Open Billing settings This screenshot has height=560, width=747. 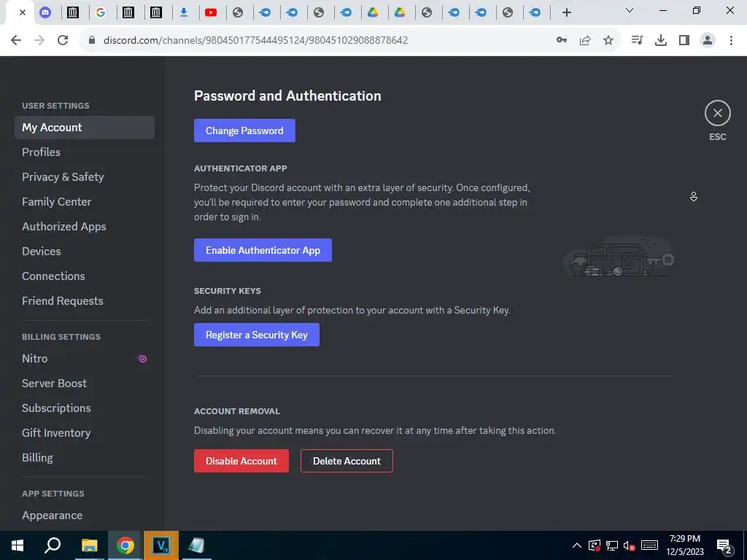85,458
